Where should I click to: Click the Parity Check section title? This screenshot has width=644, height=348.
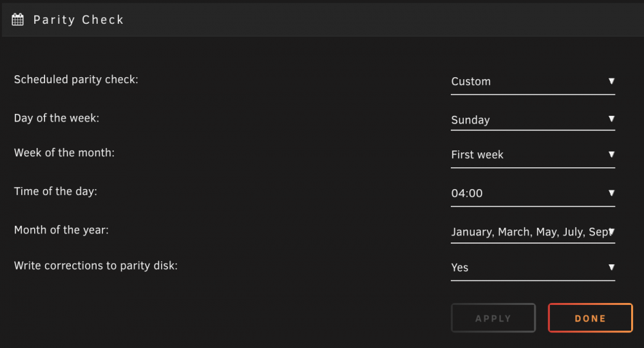tap(79, 20)
